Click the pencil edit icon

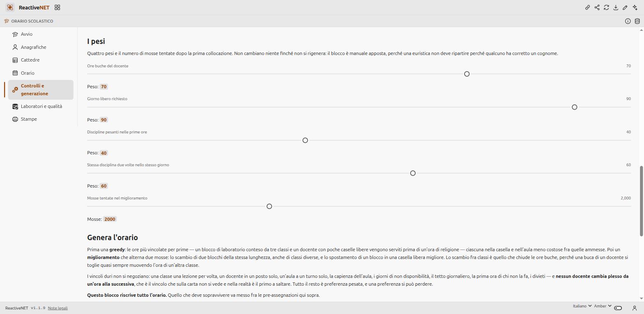tap(625, 7)
